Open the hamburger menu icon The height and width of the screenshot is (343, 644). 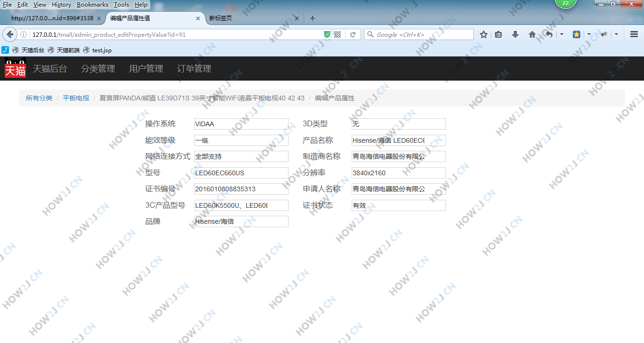[634, 34]
